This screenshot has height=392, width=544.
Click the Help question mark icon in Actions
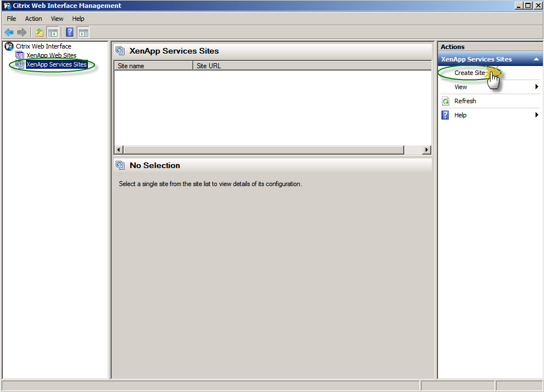point(445,115)
